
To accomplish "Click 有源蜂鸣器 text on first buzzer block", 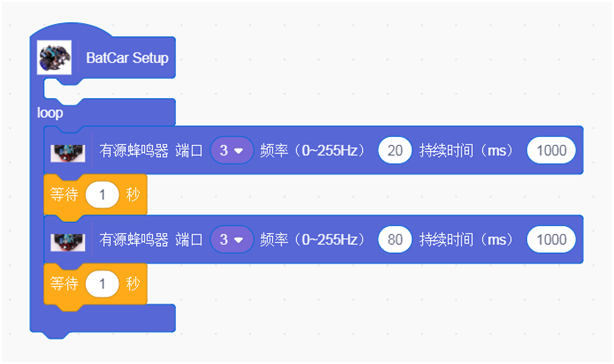I will 134,150.
